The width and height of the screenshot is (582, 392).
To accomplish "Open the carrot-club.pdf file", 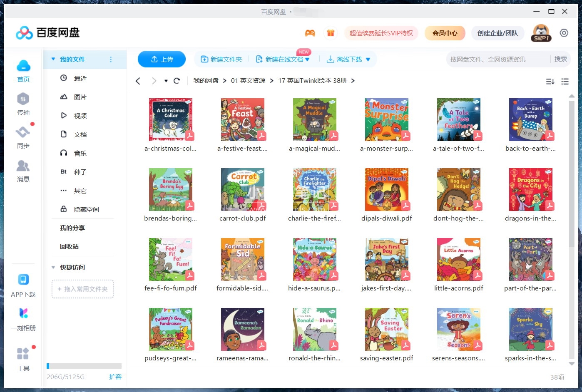I will (243, 189).
